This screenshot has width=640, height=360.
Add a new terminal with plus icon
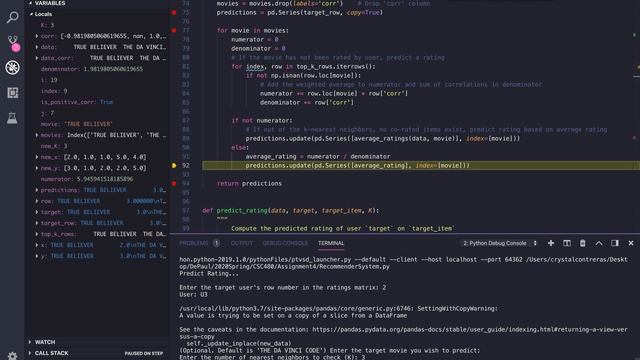tap(551, 243)
